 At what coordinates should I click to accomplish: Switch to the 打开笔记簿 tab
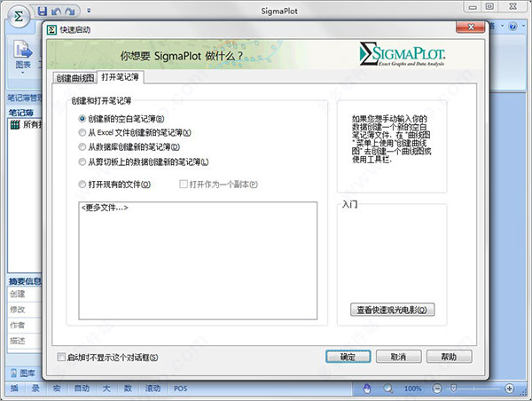(x=120, y=77)
